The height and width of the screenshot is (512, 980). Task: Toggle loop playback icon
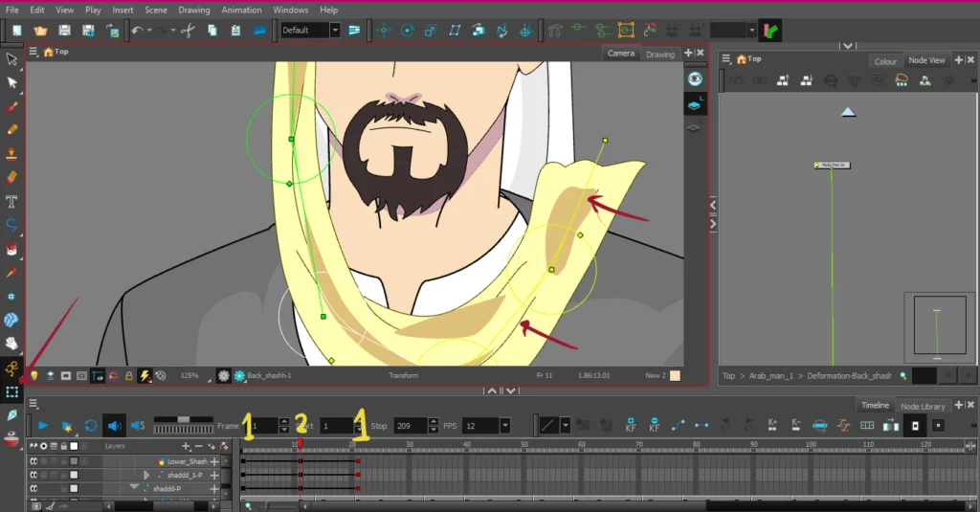pyautogui.click(x=91, y=426)
